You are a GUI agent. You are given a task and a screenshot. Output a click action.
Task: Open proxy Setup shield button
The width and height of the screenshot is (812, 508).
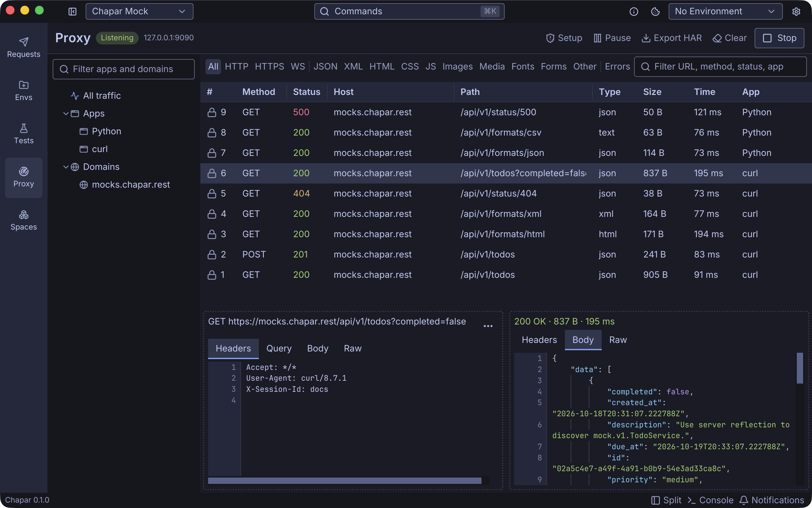[x=564, y=38]
